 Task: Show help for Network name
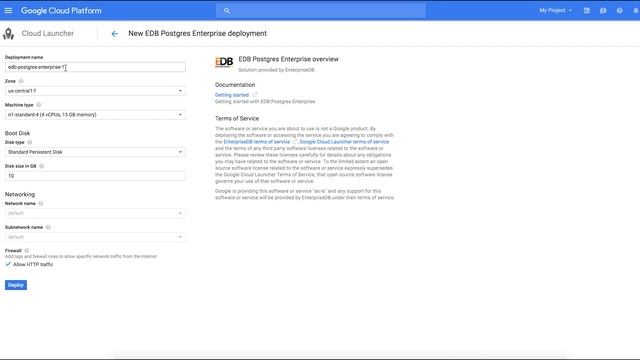[41, 203]
